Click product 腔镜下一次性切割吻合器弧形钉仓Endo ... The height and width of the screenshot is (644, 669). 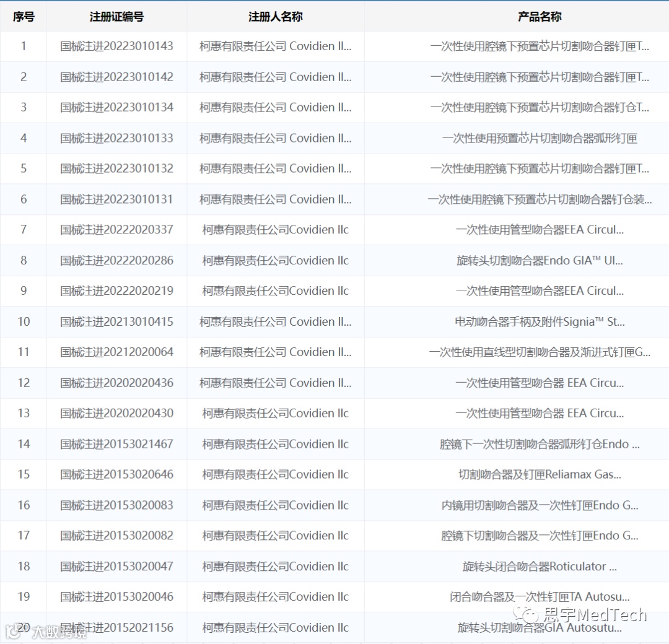click(x=540, y=444)
